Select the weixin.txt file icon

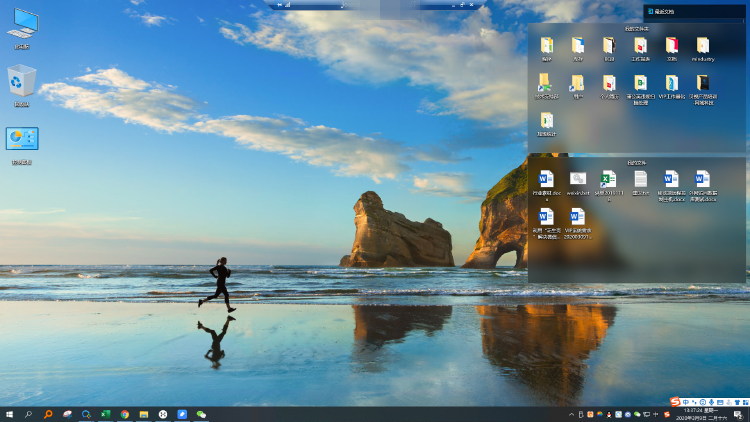click(578, 183)
